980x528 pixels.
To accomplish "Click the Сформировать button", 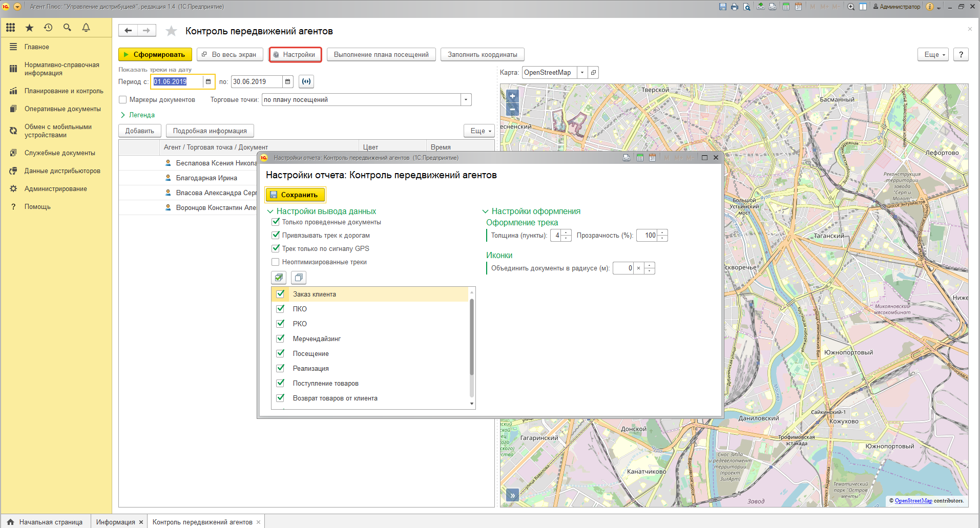I will [155, 55].
